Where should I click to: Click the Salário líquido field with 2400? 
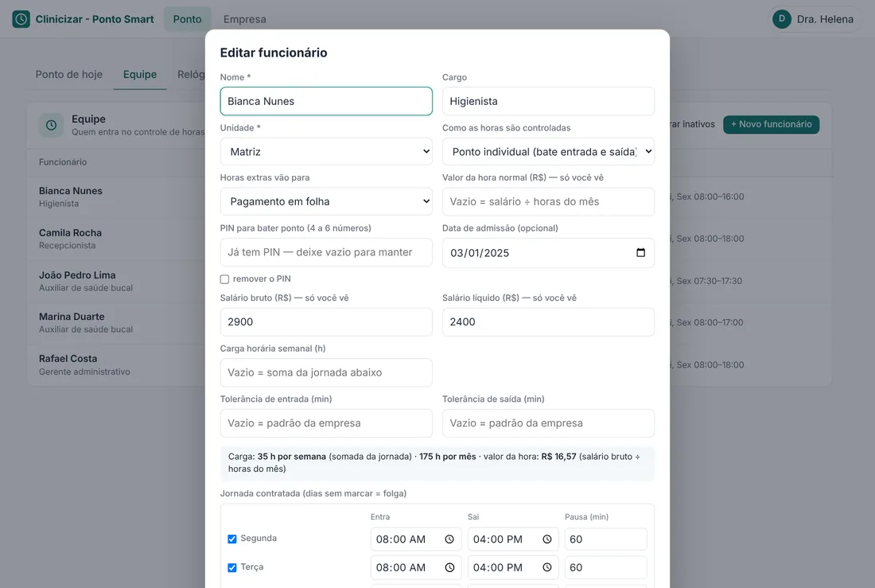coord(548,321)
